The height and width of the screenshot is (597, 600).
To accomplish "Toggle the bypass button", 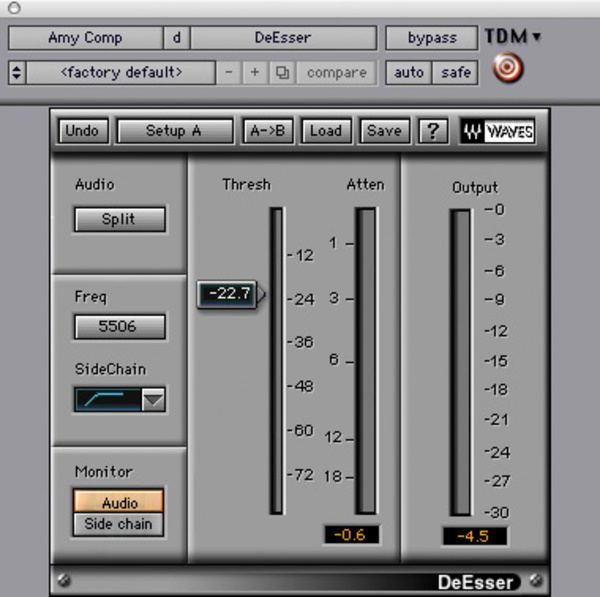I will [x=432, y=38].
